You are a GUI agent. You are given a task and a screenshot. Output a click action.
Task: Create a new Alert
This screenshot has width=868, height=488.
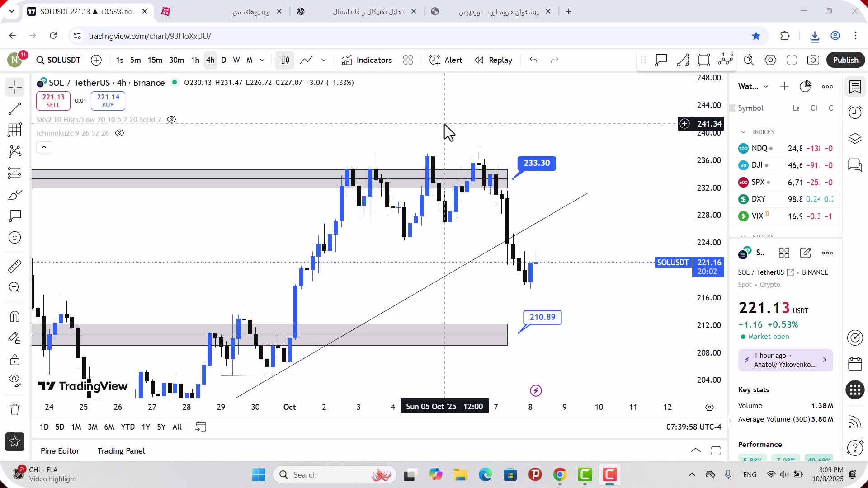[446, 60]
